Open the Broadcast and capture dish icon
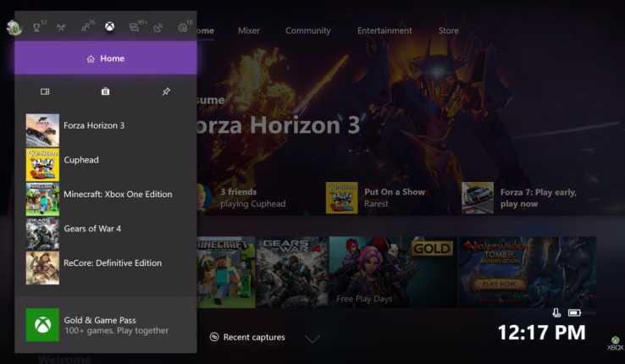625x364 pixels. pyautogui.click(x=158, y=28)
